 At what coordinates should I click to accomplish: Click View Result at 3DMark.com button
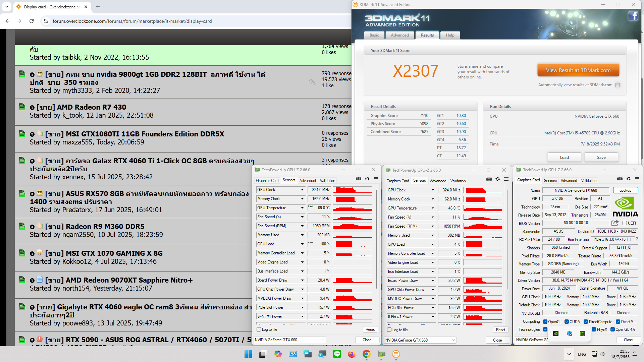tap(578, 70)
